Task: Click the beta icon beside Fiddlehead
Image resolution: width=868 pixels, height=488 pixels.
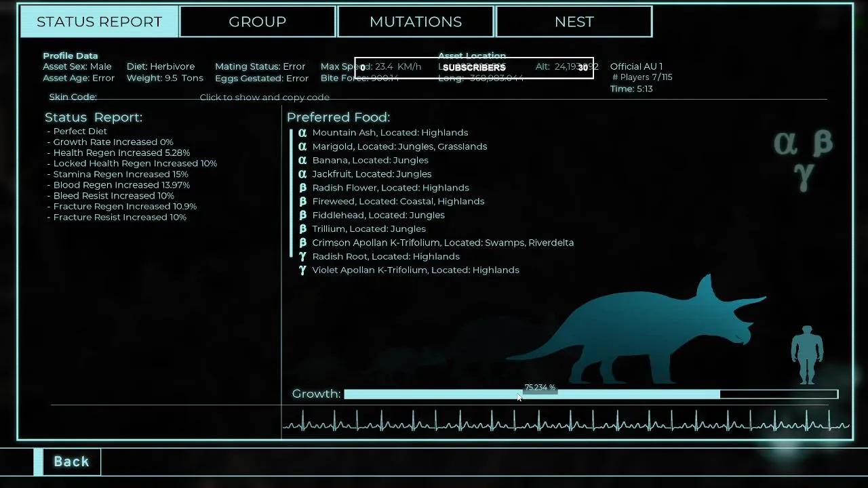Action: click(x=302, y=215)
